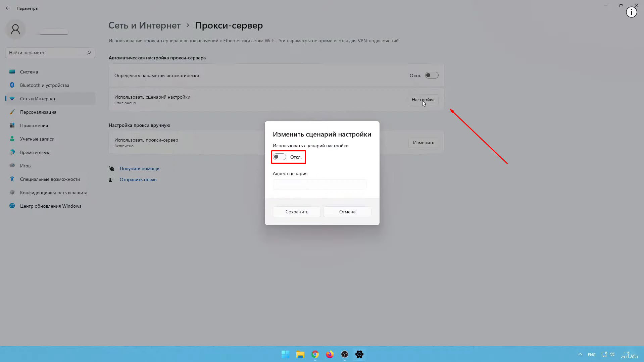Open the Настройка button for setup script
This screenshot has width=644, height=362.
click(423, 100)
